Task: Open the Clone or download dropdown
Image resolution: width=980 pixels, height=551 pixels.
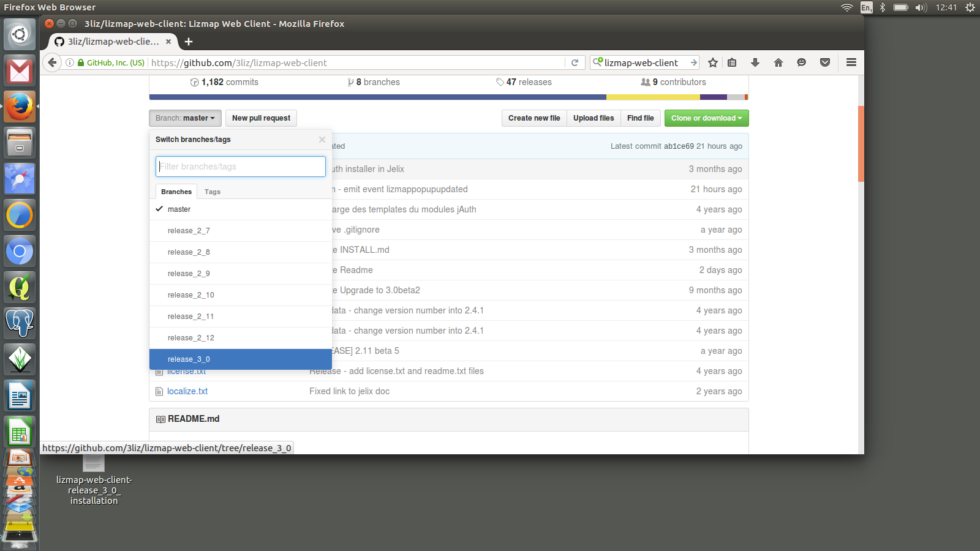Action: point(706,118)
